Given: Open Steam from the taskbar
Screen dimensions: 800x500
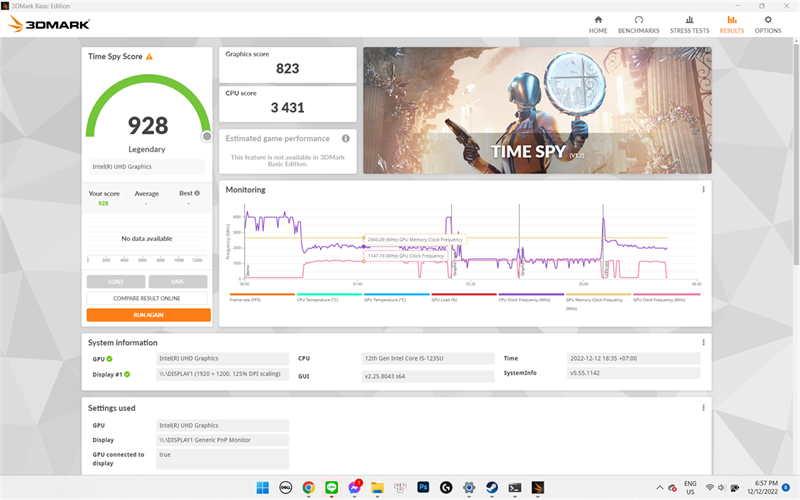Looking at the screenshot, I should [492, 488].
